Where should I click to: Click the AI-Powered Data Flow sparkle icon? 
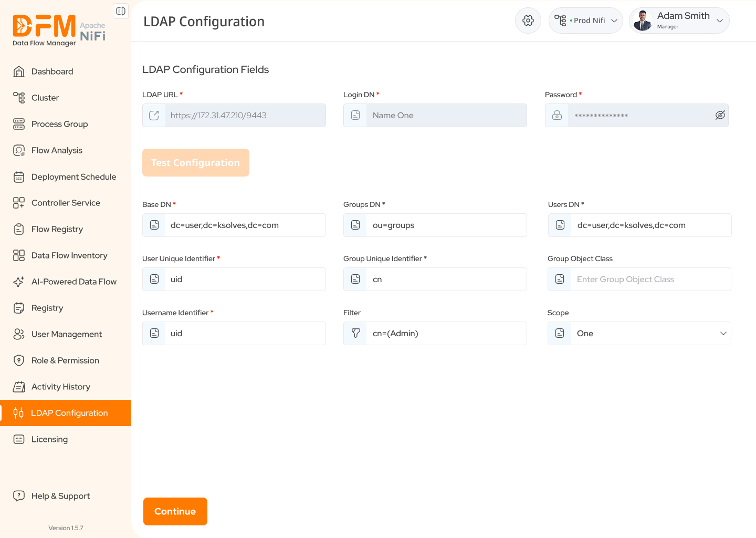click(19, 282)
